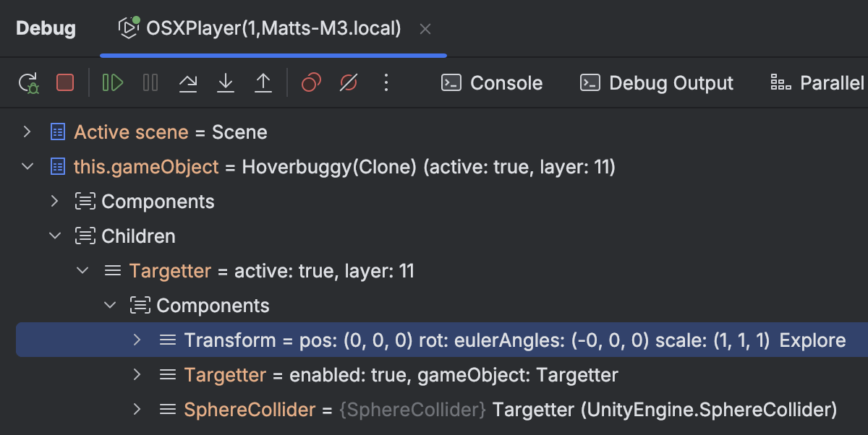
Task: Switch to the Console tab
Action: pos(492,83)
